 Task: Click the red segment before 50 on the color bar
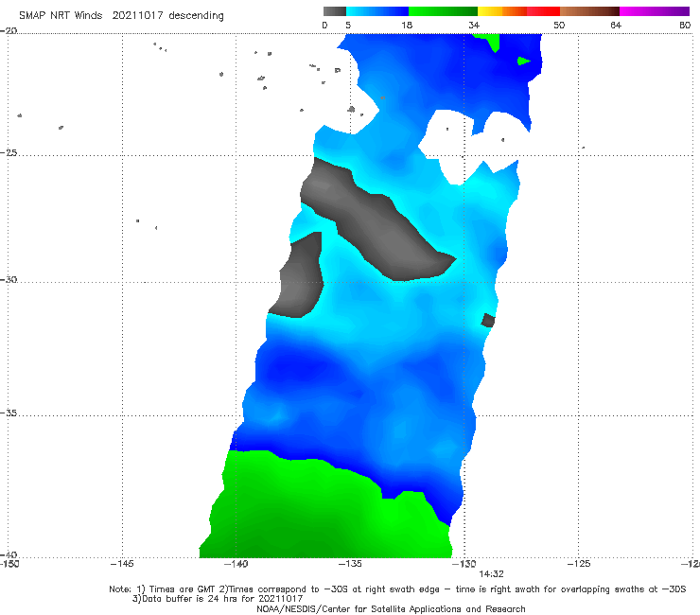tap(543, 11)
